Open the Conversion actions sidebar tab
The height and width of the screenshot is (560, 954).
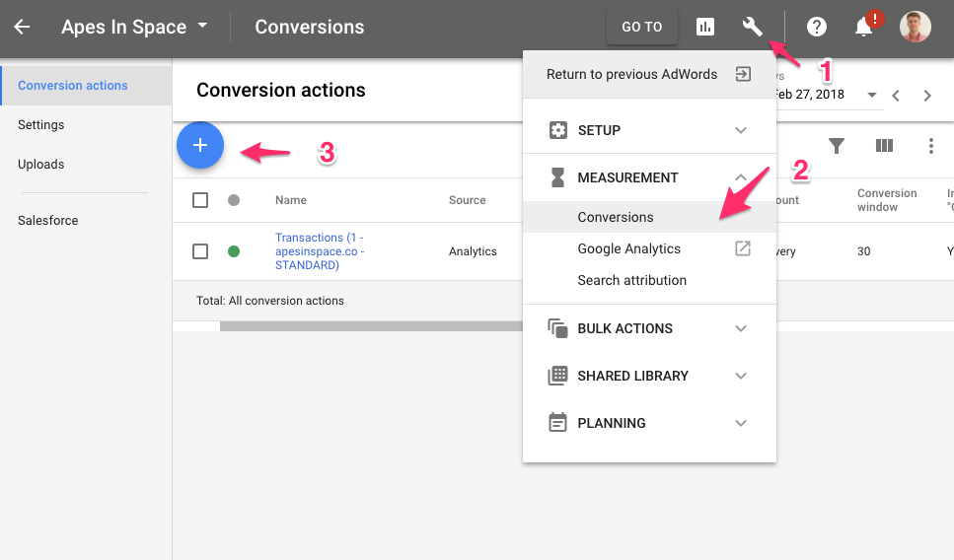86,86
